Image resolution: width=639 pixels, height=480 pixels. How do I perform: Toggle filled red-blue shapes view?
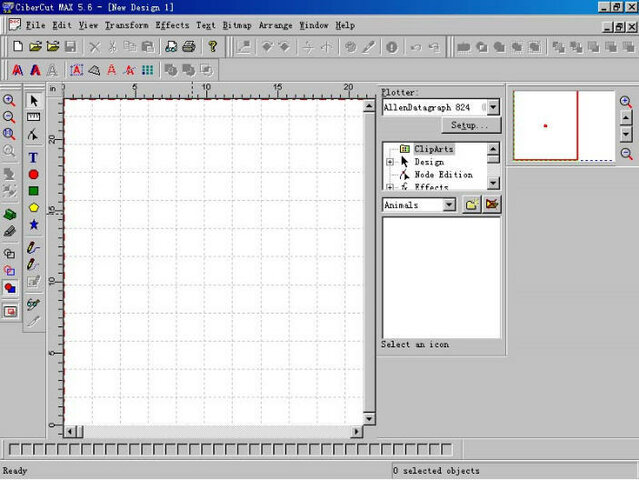(x=10, y=288)
